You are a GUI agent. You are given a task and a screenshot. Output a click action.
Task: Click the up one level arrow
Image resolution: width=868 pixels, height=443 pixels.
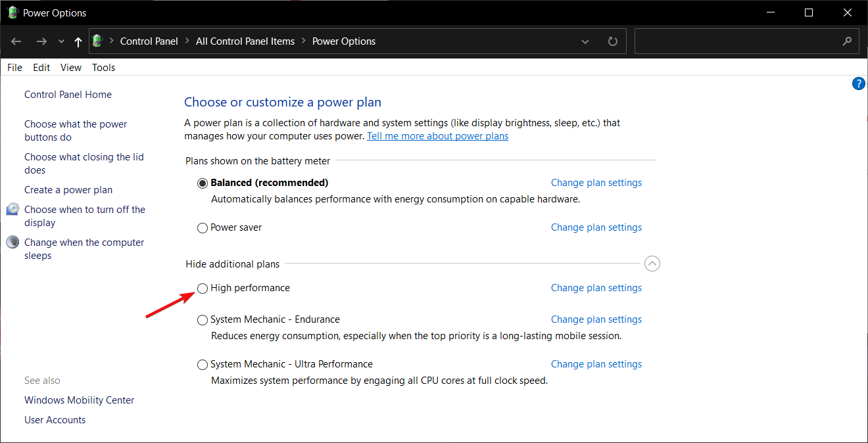(78, 41)
